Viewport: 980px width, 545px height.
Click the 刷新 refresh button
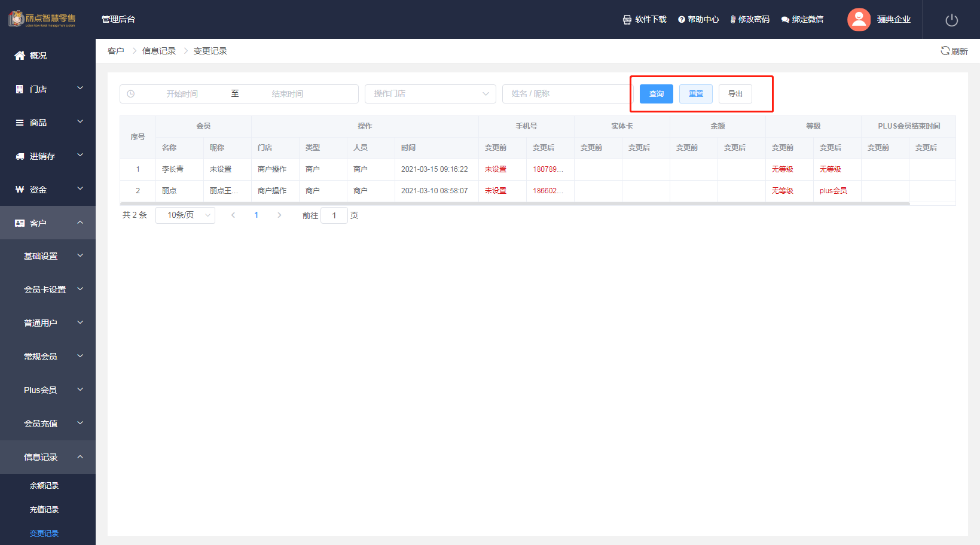point(954,51)
